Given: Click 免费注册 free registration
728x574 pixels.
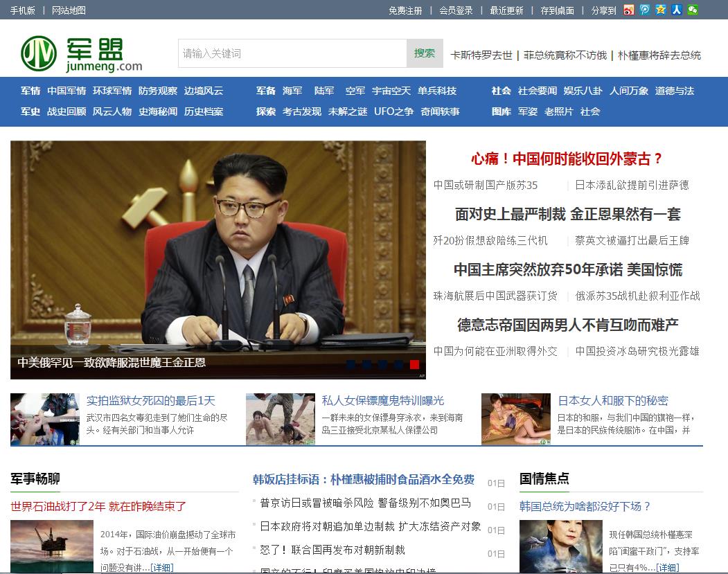Looking at the screenshot, I should (x=405, y=10).
